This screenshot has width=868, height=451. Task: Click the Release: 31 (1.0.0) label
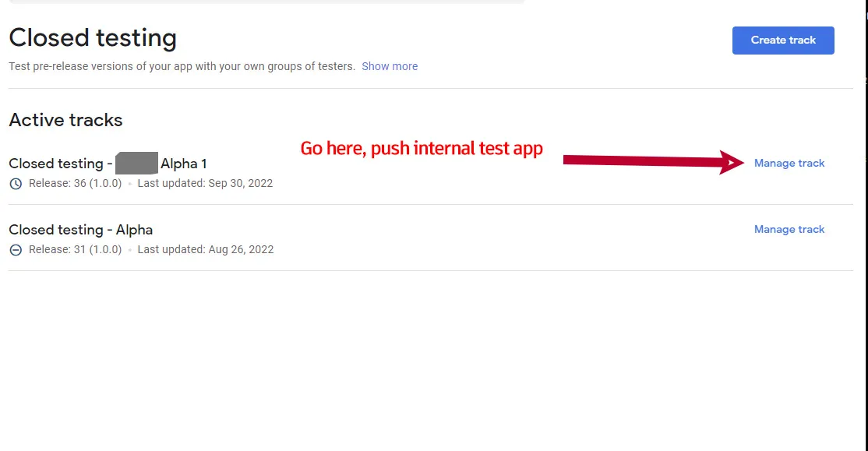[75, 250]
